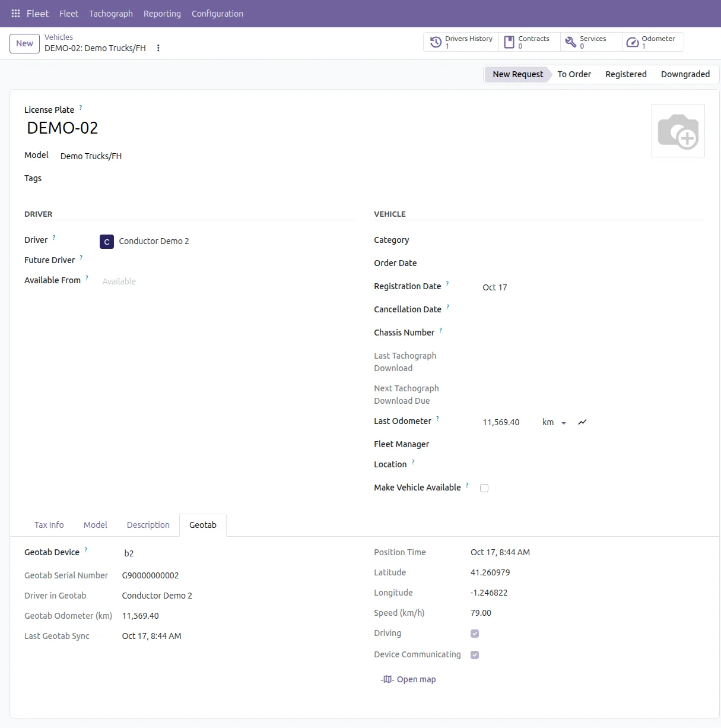Edit the License Plate DEMO-02 field
Screen dimensions: 721x728
62,128
